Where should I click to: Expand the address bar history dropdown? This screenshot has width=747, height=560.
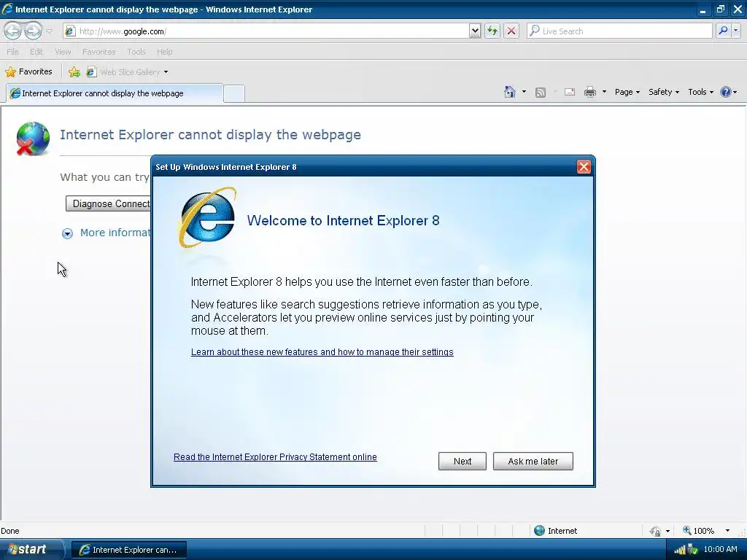(x=475, y=31)
